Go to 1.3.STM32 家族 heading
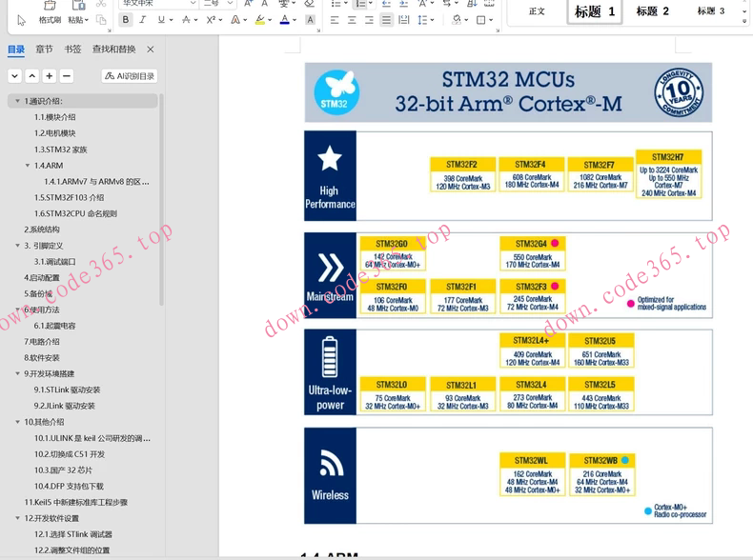Screen dimensions: 753x560 [x=60, y=150]
